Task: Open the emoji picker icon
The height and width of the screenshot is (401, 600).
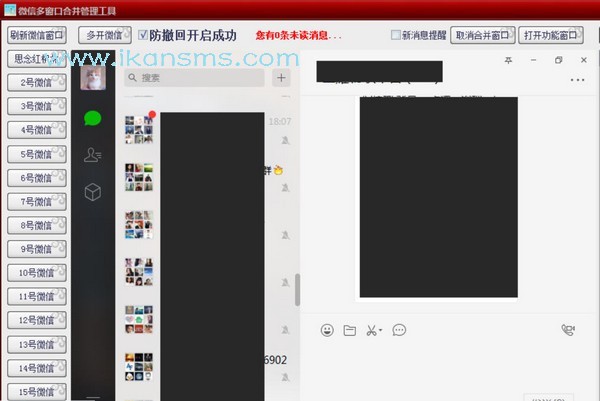Action: tap(327, 330)
